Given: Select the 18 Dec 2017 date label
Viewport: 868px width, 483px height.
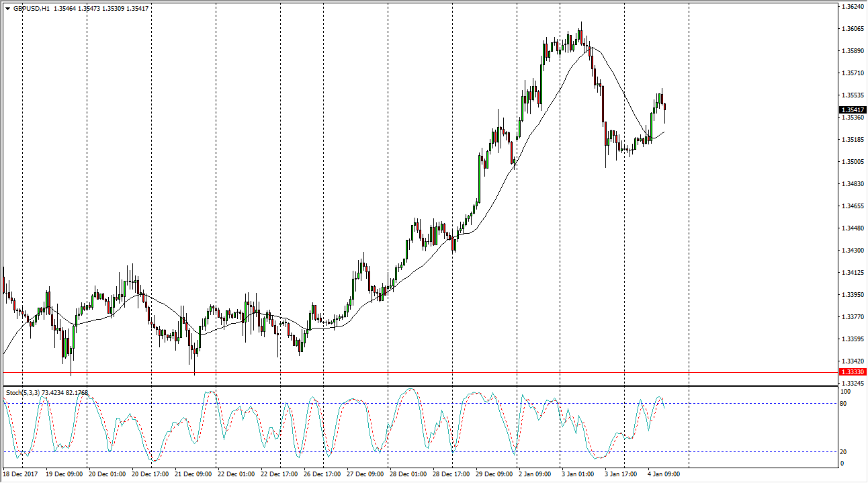Looking at the screenshot, I should tap(21, 474).
